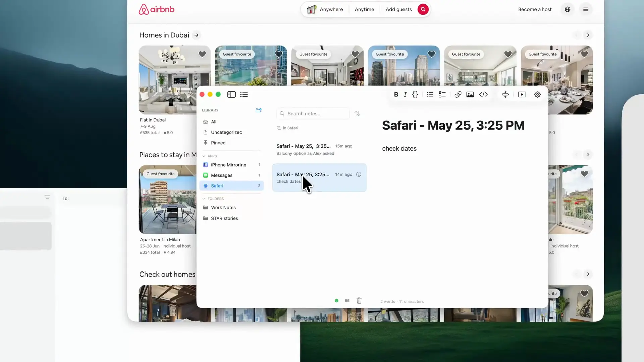Click Add guests in Airbnb search
The width and height of the screenshot is (644, 362).
click(x=398, y=9)
